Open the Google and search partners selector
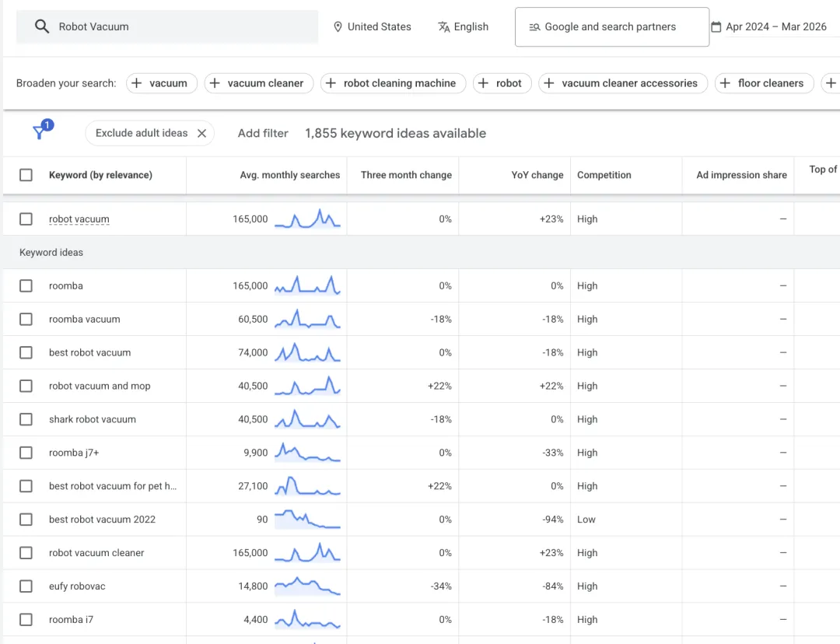The width and height of the screenshot is (840, 644). [x=611, y=26]
